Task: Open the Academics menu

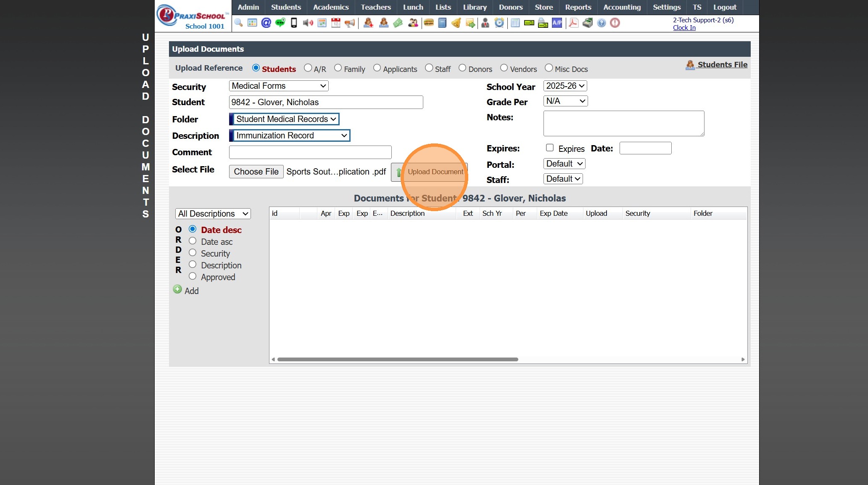Action: (330, 7)
